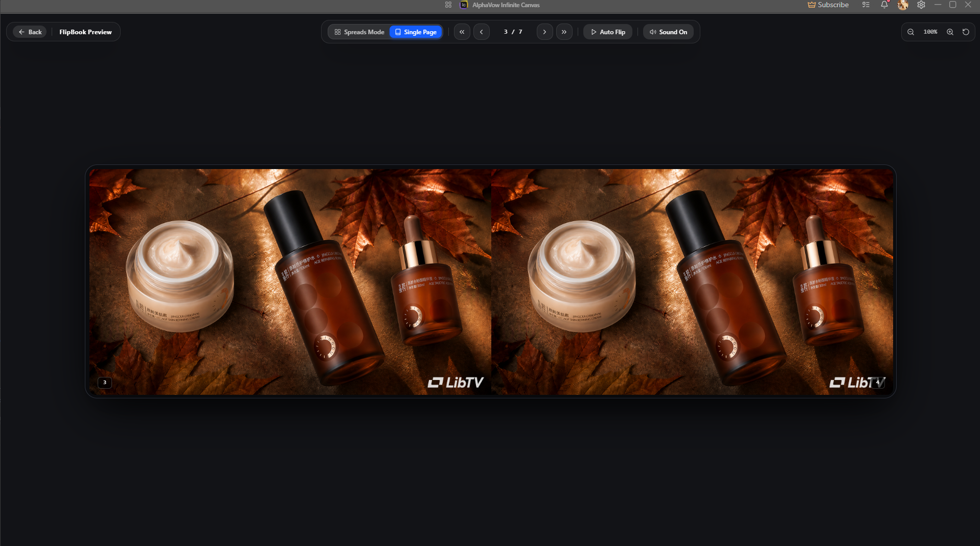980x546 pixels.
Task: Open user avatar profile menu
Action: pyautogui.click(x=903, y=5)
